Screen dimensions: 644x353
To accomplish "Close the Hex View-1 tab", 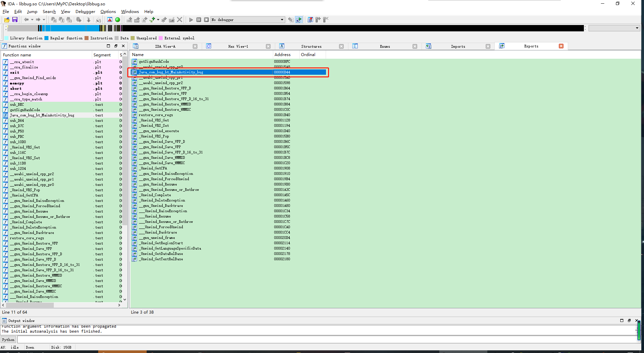I will point(268,46).
